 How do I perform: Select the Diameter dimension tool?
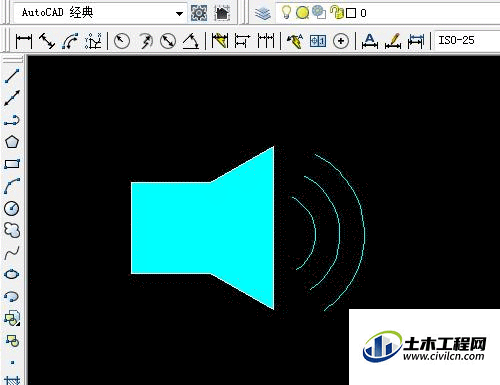click(x=168, y=41)
